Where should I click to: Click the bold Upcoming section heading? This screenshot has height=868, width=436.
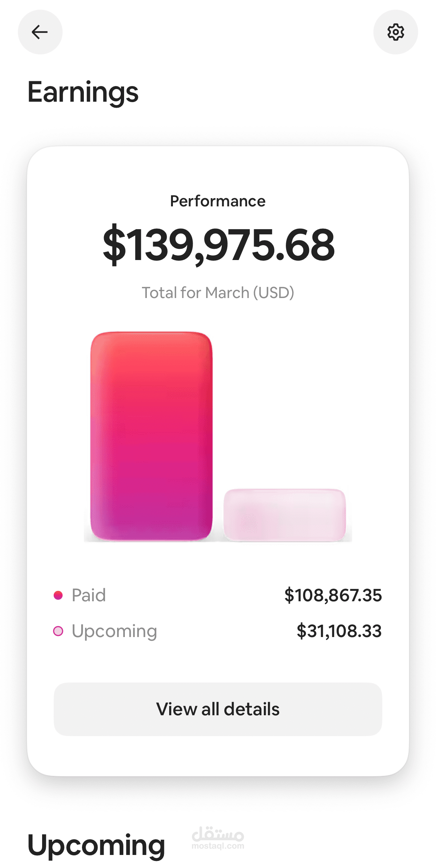(x=96, y=846)
